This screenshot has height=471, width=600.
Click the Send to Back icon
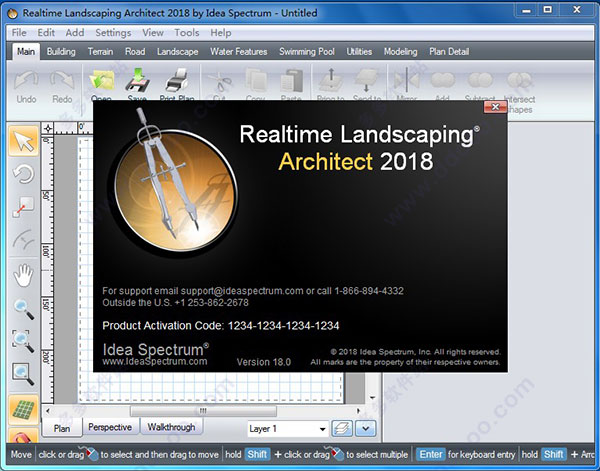tap(367, 80)
